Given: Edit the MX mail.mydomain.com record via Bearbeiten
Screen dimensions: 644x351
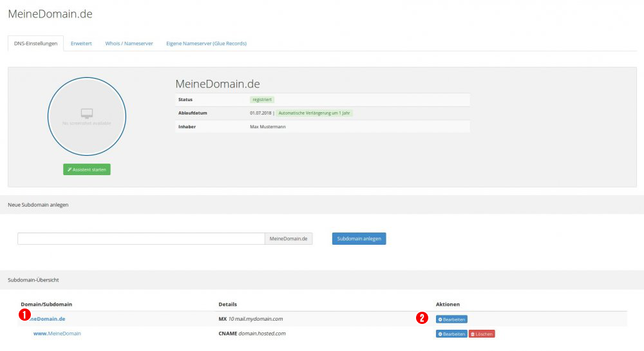Looking at the screenshot, I should tap(451, 319).
